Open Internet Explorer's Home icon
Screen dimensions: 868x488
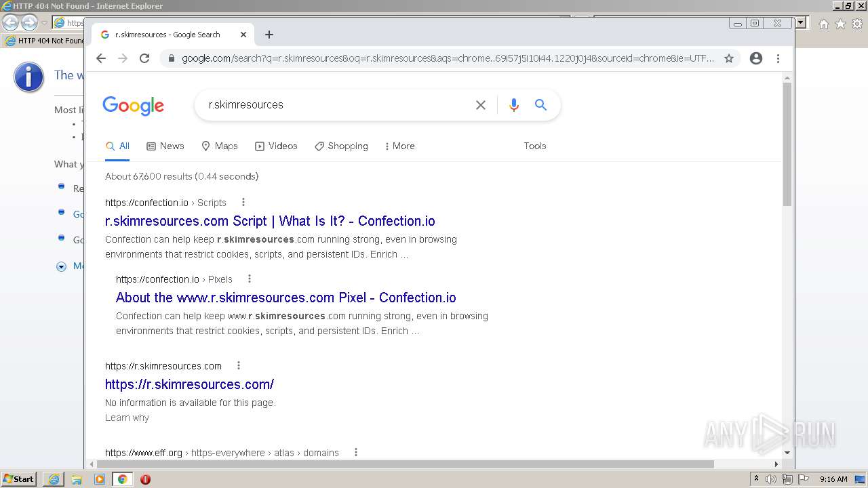[823, 24]
